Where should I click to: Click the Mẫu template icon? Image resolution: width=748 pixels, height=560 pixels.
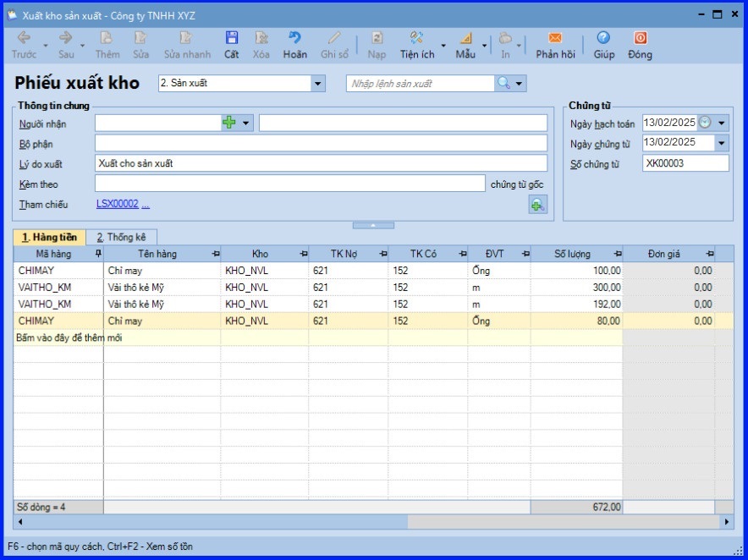pos(465,39)
